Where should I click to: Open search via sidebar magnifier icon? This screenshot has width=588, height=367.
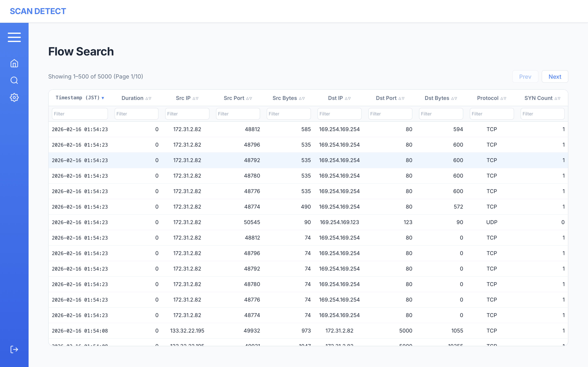[14, 80]
